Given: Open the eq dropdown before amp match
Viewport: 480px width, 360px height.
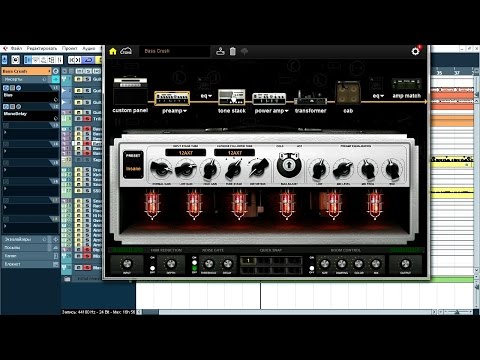Looking at the screenshot, I should (378, 96).
